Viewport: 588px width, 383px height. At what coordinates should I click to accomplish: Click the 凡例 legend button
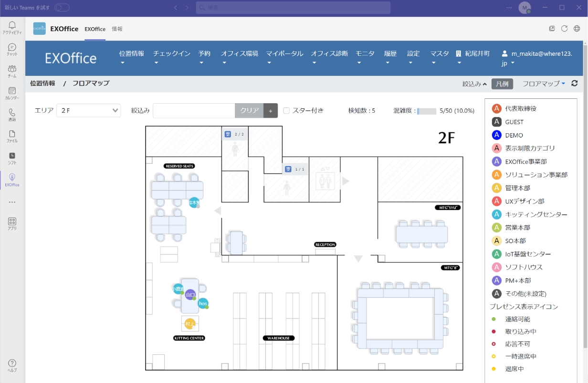tap(502, 84)
